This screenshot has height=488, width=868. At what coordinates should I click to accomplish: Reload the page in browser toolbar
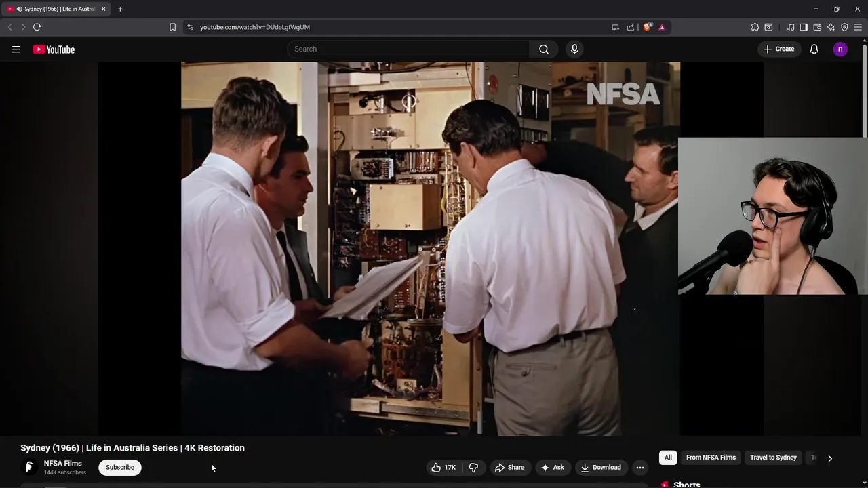point(37,27)
